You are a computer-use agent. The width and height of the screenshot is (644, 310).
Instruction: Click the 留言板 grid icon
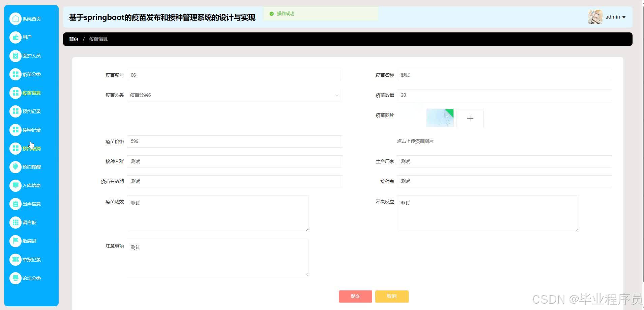[x=16, y=223]
